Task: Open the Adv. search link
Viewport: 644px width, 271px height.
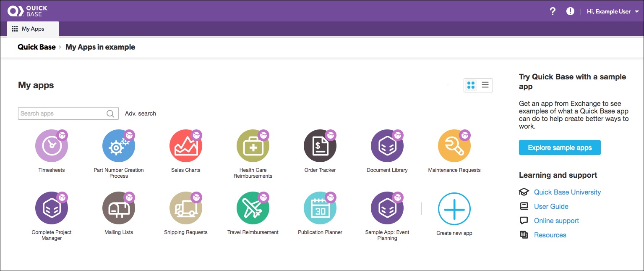Action: 141,113
